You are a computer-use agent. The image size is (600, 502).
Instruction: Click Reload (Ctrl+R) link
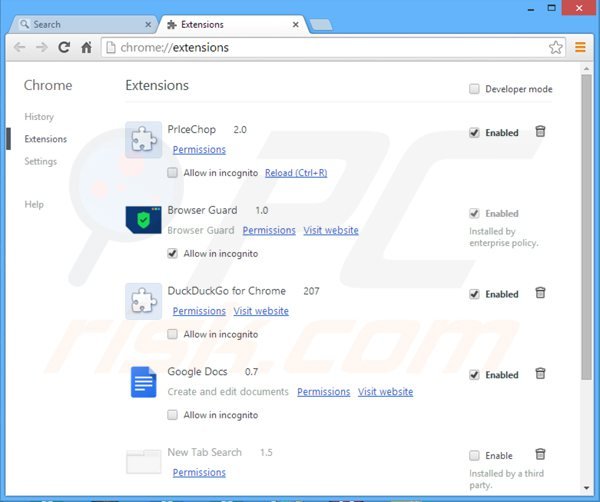pyautogui.click(x=296, y=173)
